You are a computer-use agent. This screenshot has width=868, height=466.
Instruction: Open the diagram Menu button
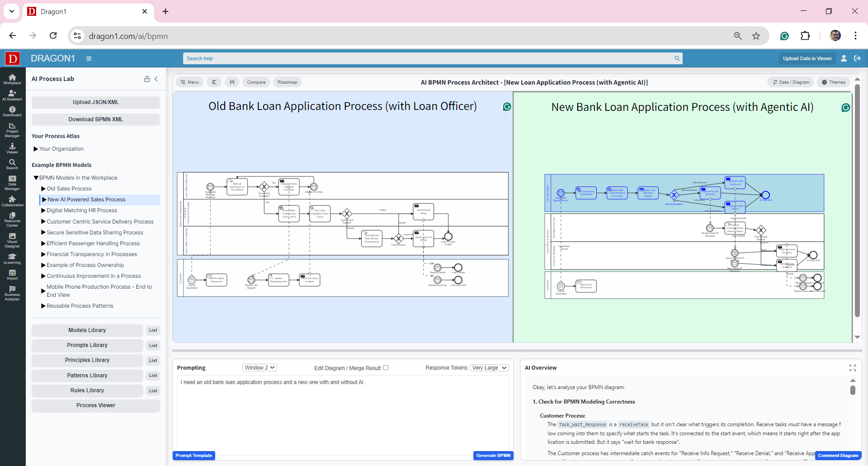189,82
